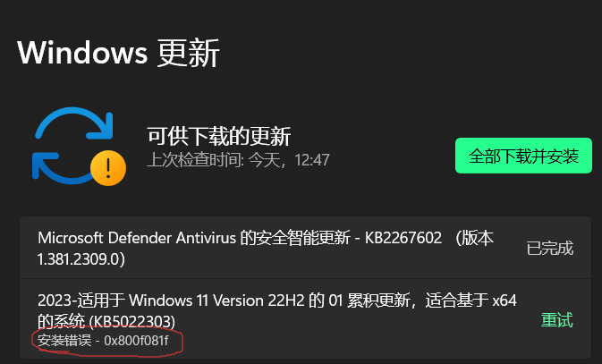Click the yellow warning exclamation badge
This screenshot has width=602, height=364.
click(x=108, y=168)
